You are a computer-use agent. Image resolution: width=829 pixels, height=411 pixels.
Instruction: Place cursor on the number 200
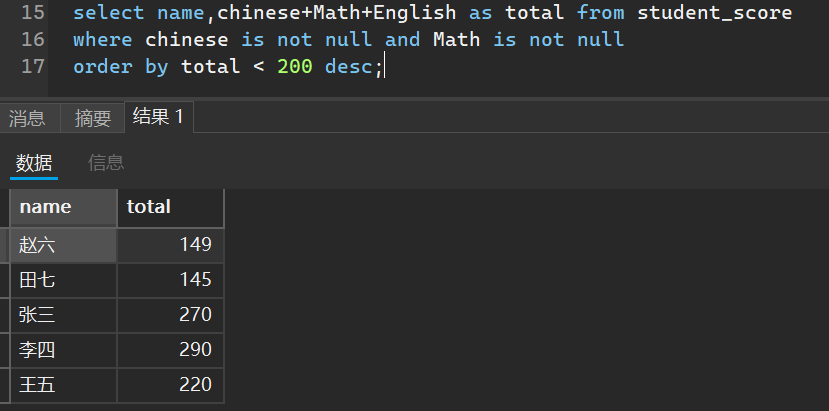click(295, 67)
